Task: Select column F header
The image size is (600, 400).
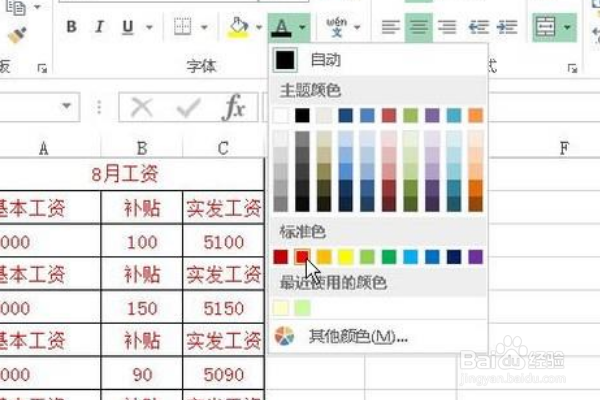Action: pyautogui.click(x=564, y=148)
